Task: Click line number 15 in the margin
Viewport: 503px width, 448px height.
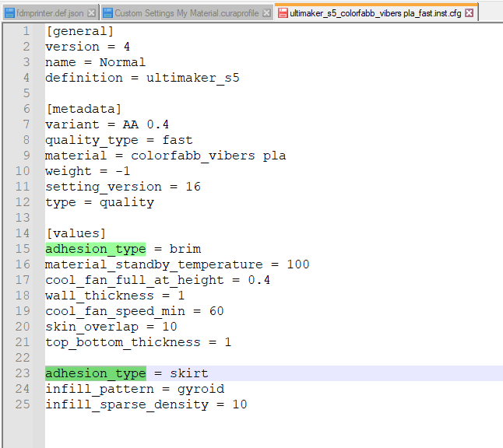Action: point(23,249)
